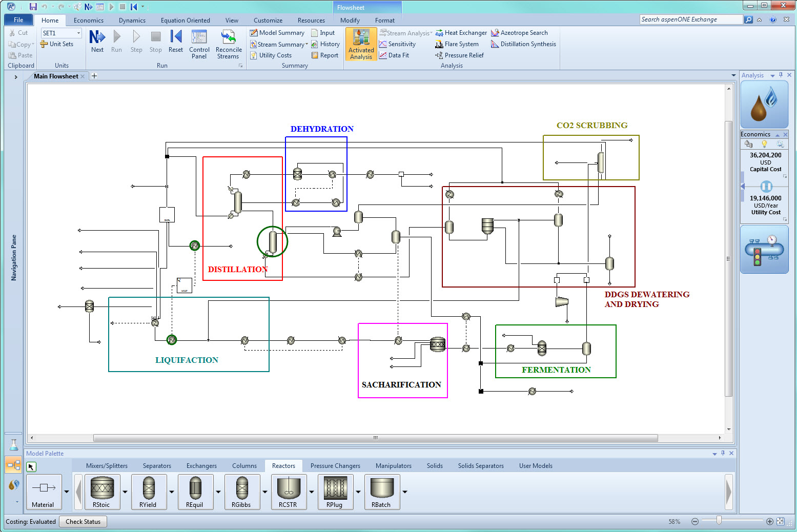797x532 pixels.
Task: Open the Input summary
Action: tap(323, 33)
